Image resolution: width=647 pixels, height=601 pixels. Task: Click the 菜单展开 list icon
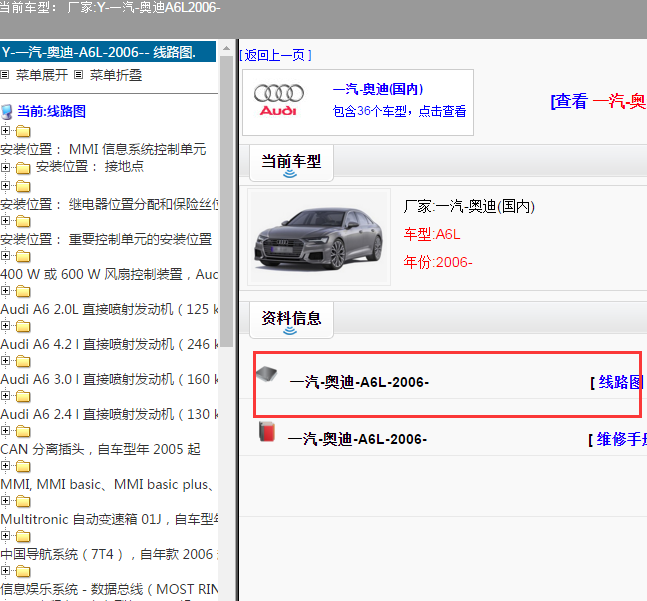(x=5, y=75)
